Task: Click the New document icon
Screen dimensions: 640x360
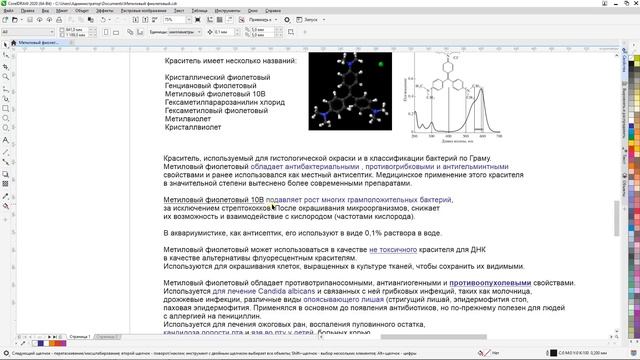Action: (x=4, y=19)
